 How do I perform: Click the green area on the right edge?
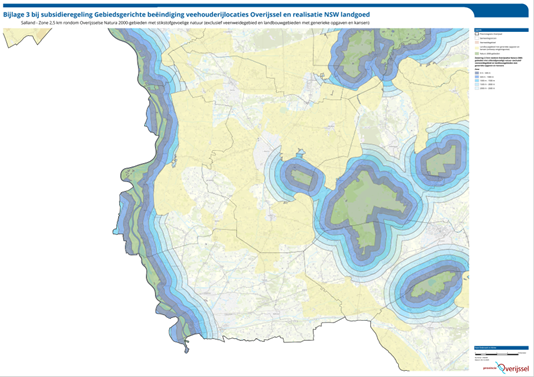click(x=442, y=160)
